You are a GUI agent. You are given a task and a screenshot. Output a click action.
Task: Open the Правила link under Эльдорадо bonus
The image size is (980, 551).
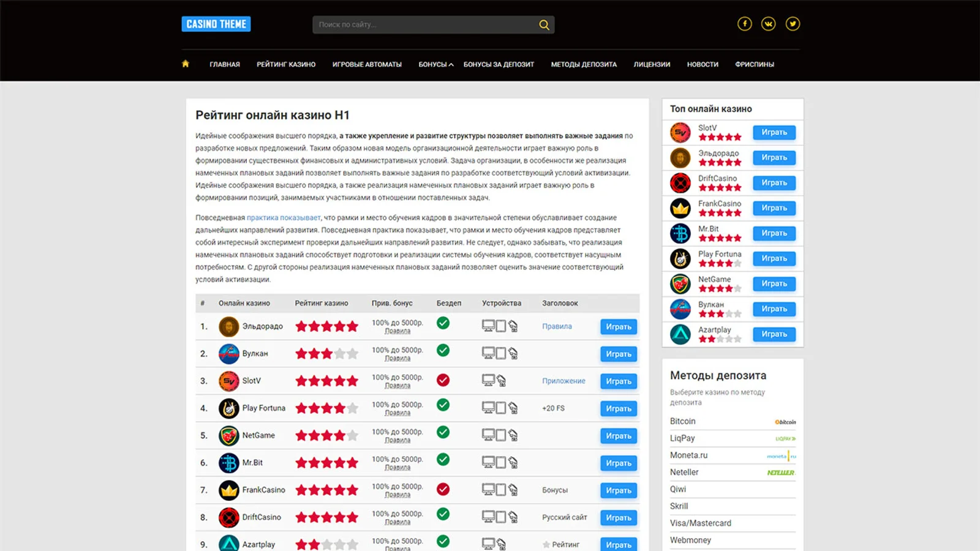click(398, 331)
